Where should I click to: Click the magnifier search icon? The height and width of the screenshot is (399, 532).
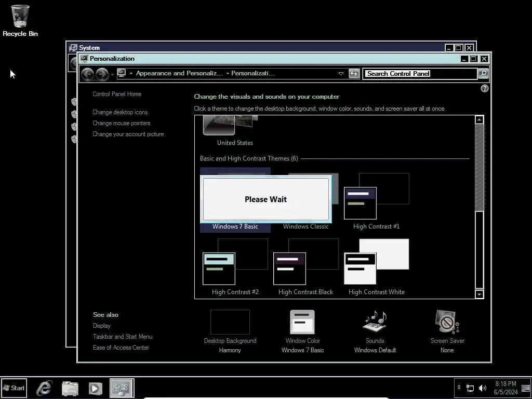coord(483,73)
